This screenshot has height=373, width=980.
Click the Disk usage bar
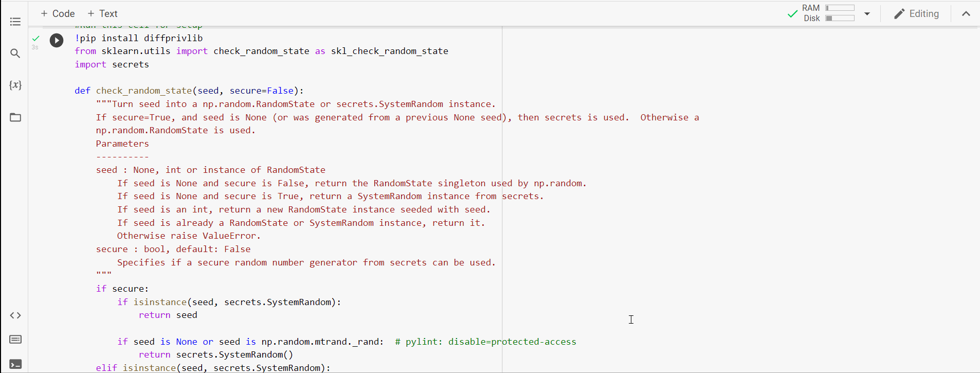[840, 19]
